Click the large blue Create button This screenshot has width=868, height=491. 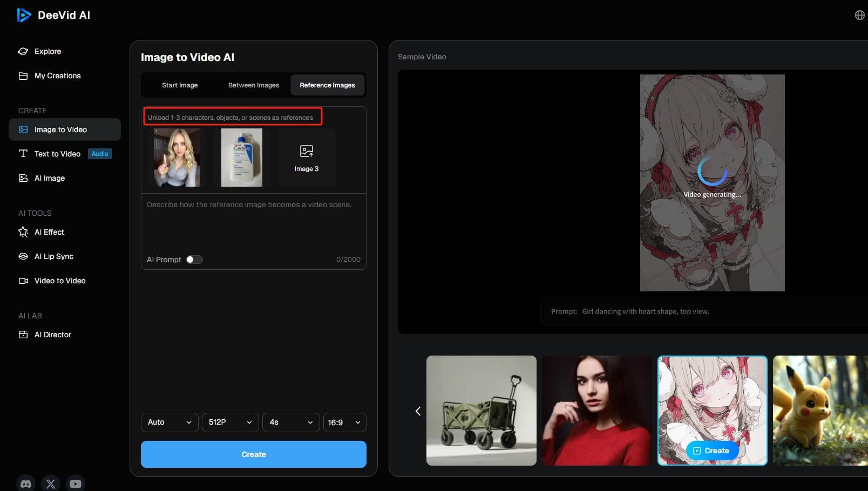pos(254,454)
